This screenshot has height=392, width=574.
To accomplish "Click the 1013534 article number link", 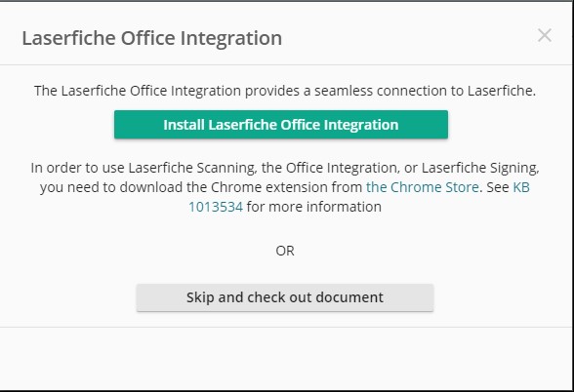I will pos(216,207).
